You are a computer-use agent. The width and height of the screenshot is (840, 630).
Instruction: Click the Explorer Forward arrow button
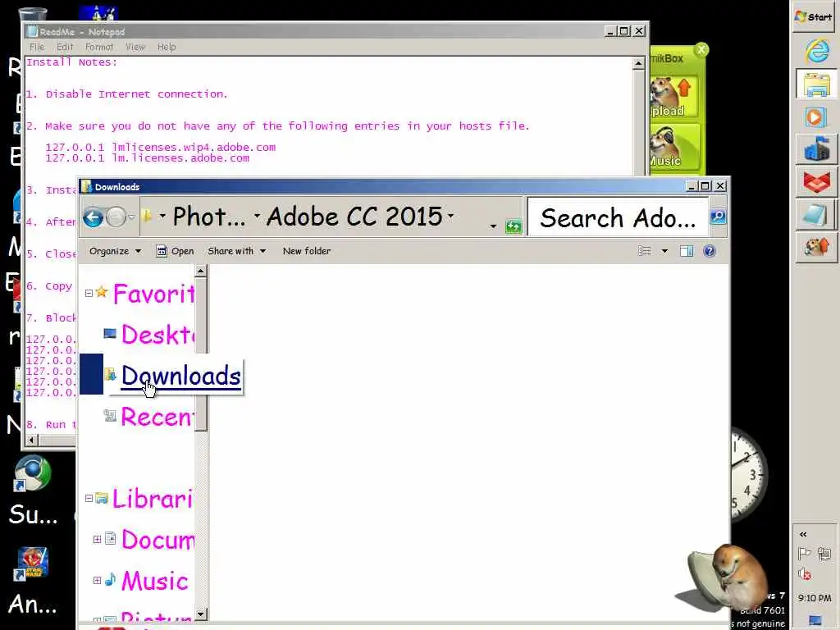(x=116, y=217)
